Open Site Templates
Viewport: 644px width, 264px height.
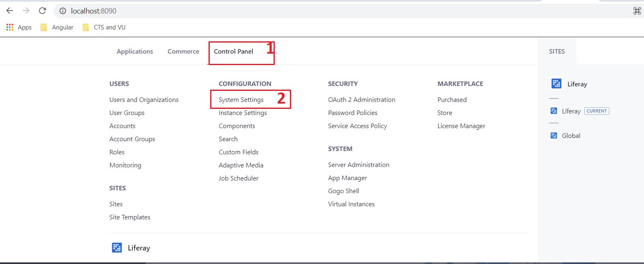pyautogui.click(x=130, y=217)
